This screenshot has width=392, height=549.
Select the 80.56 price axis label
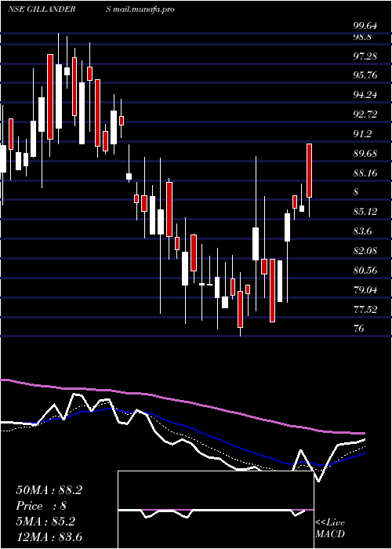click(x=365, y=271)
